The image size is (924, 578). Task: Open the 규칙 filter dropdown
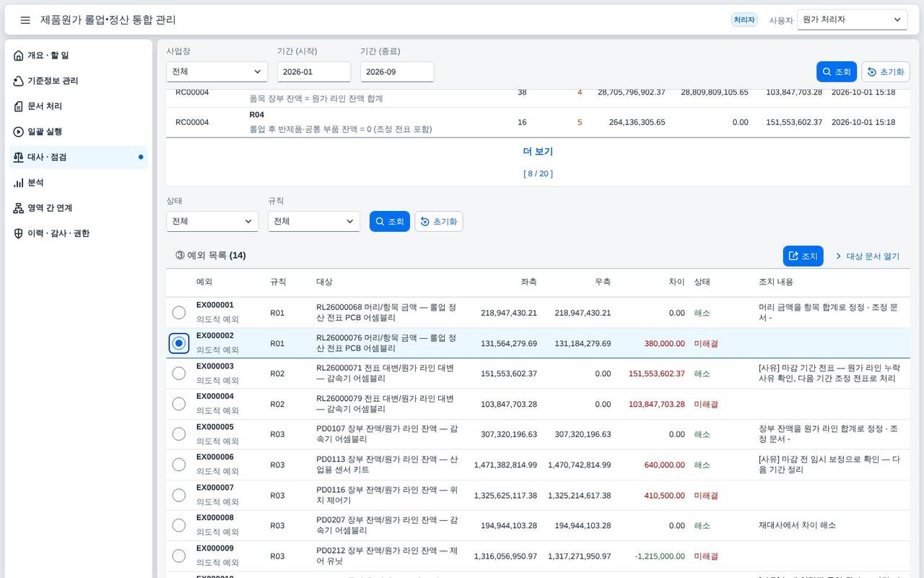click(x=314, y=221)
